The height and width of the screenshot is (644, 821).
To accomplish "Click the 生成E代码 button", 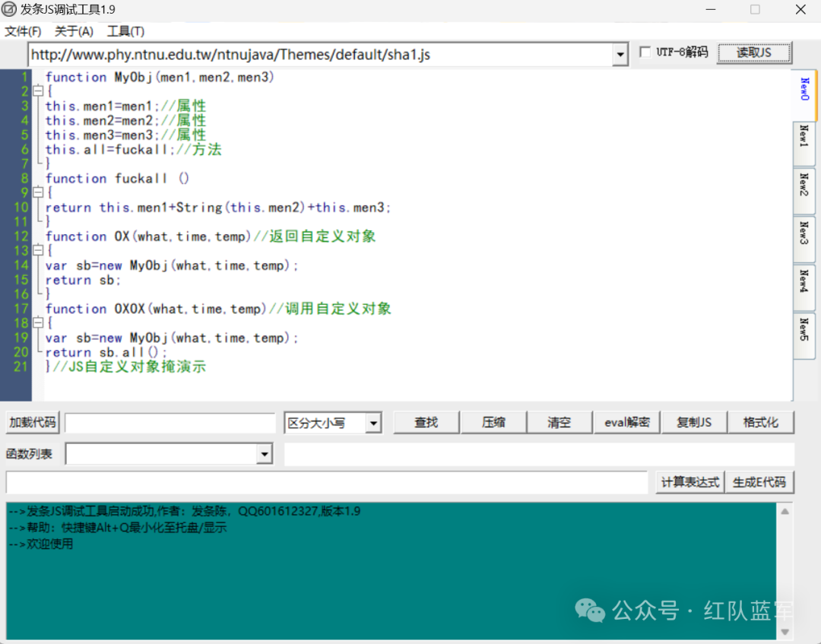I will 759,482.
